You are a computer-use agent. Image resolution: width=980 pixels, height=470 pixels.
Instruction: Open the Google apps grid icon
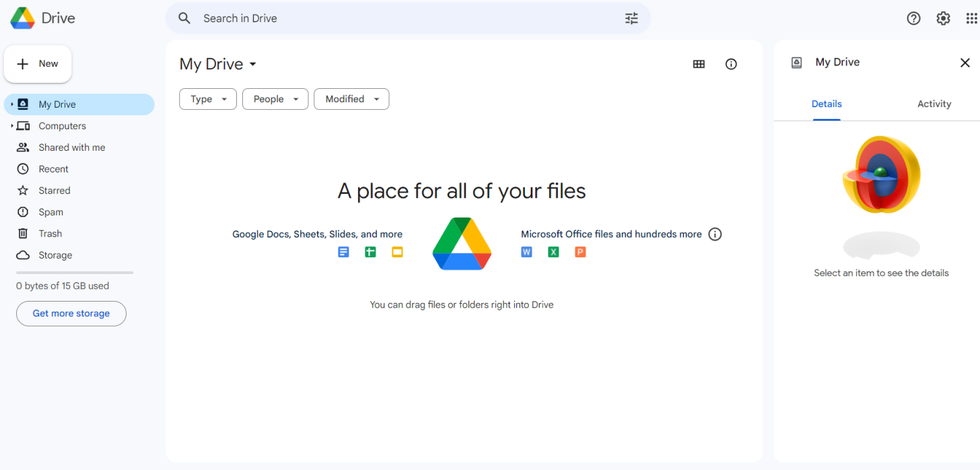point(971,19)
